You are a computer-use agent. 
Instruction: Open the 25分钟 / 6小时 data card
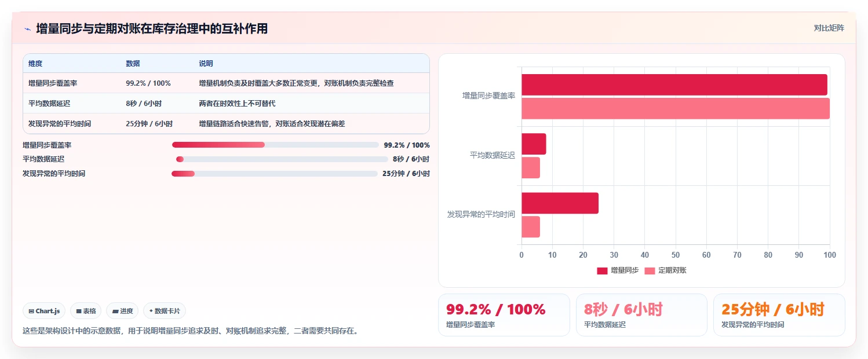point(779,315)
